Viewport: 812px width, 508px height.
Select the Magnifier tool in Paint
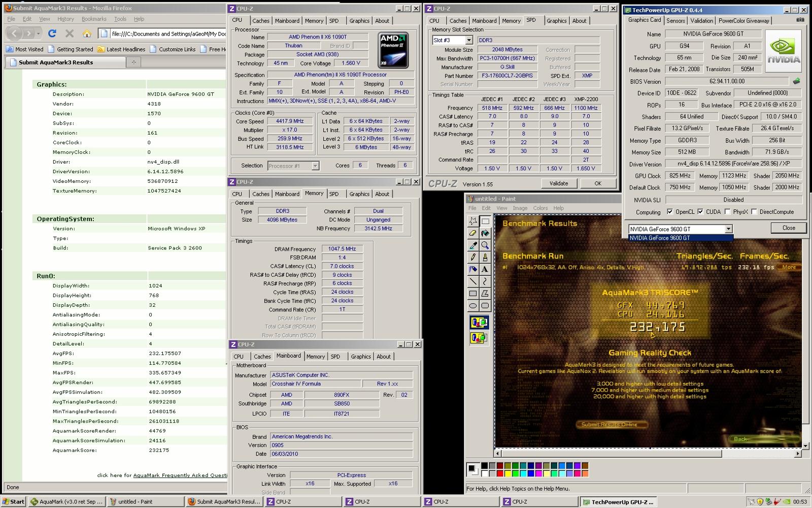(485, 245)
